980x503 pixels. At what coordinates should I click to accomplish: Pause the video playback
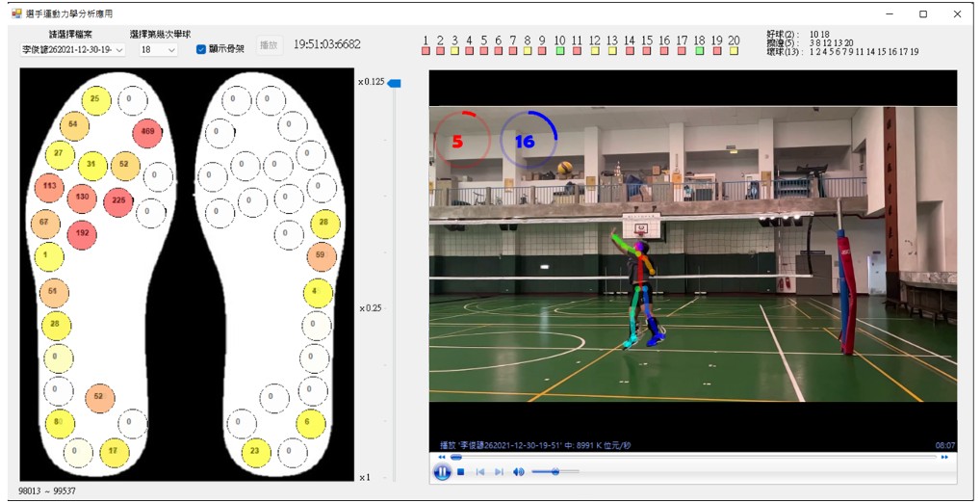click(x=442, y=472)
